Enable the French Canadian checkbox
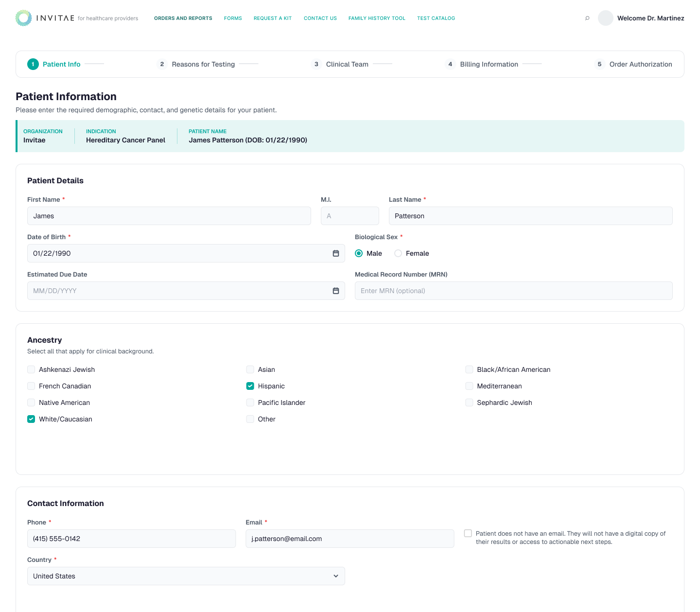This screenshot has width=700, height=612. point(31,386)
